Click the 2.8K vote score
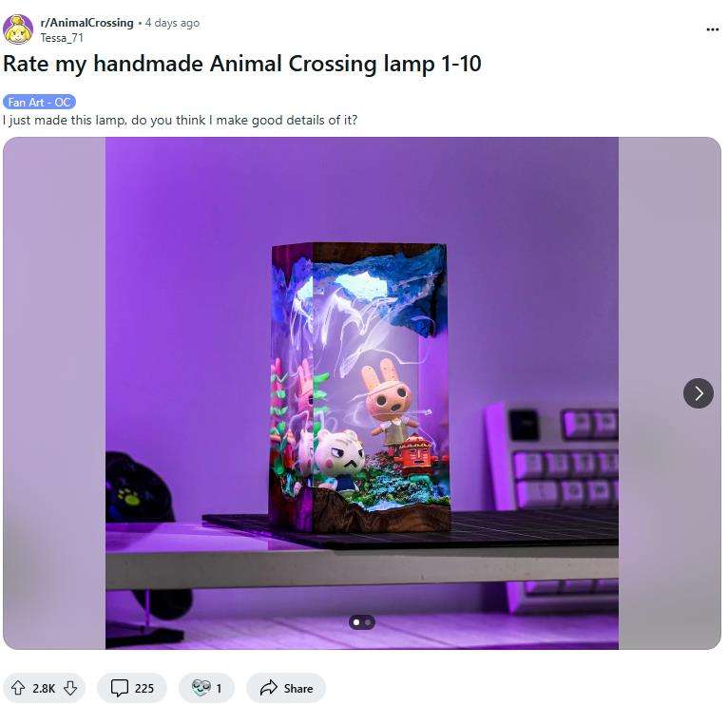This screenshot has height=705, width=728. [x=44, y=688]
